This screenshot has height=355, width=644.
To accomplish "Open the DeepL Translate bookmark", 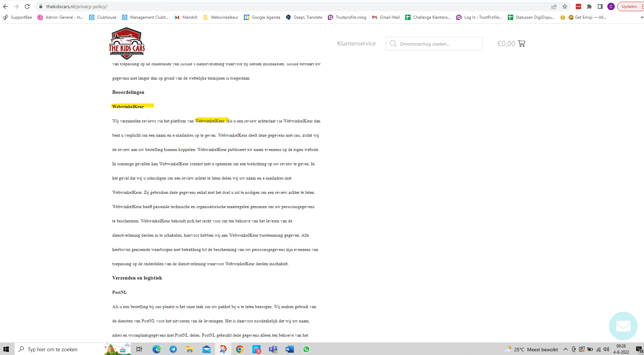I will click(x=304, y=17).
